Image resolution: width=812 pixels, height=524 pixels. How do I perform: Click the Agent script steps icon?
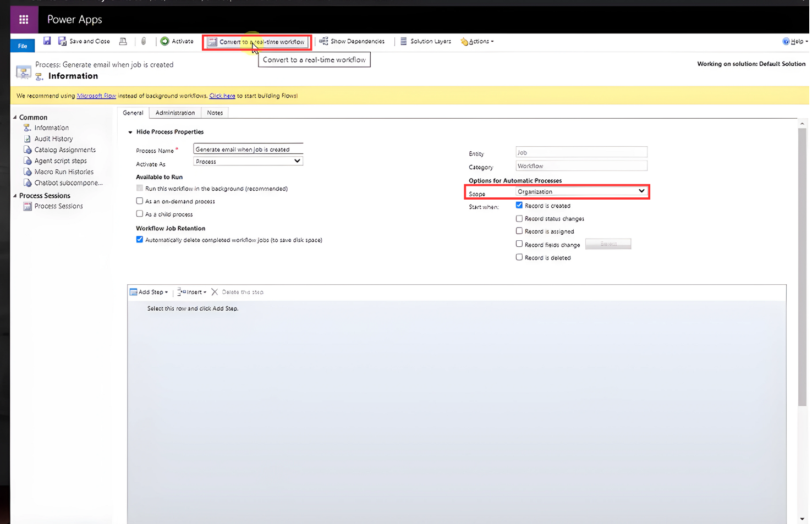28,161
